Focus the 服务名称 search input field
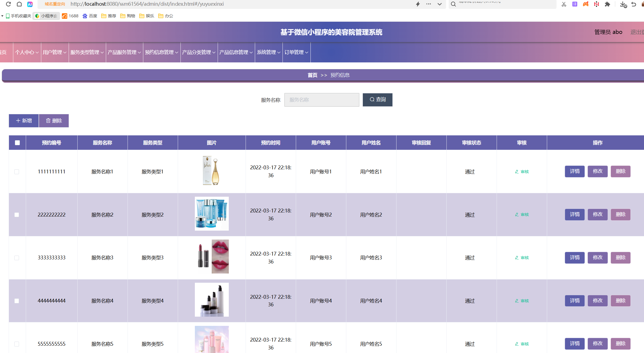This screenshot has width=644, height=353. click(x=322, y=100)
